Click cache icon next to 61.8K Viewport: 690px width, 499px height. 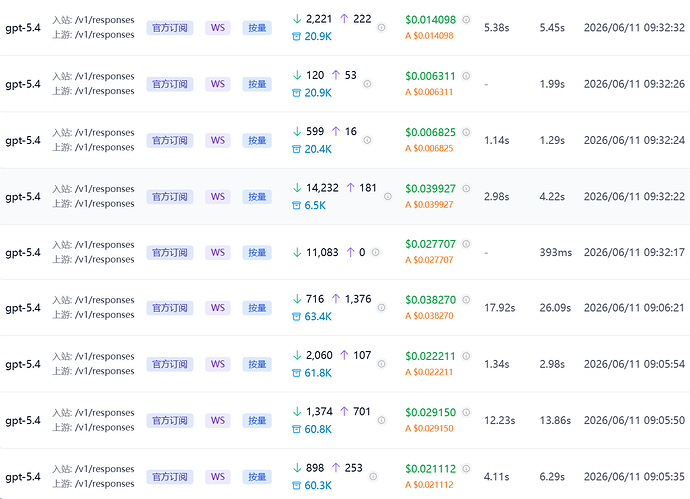click(297, 373)
